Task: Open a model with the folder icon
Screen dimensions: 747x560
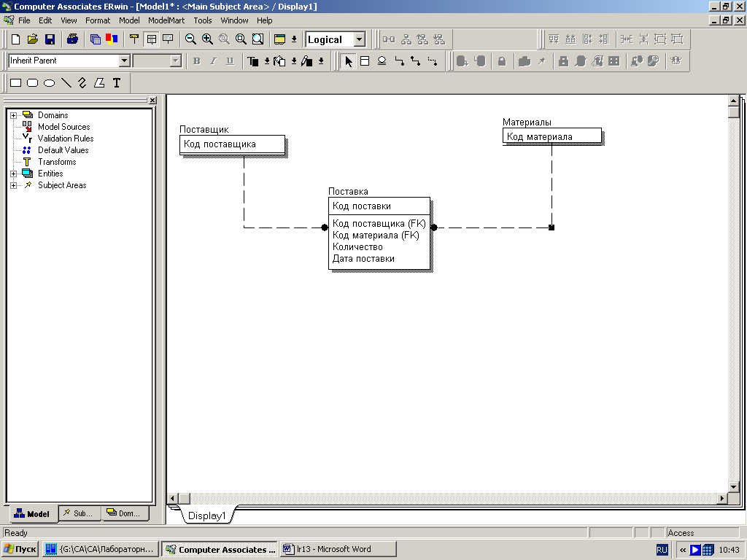Action: 32,39
